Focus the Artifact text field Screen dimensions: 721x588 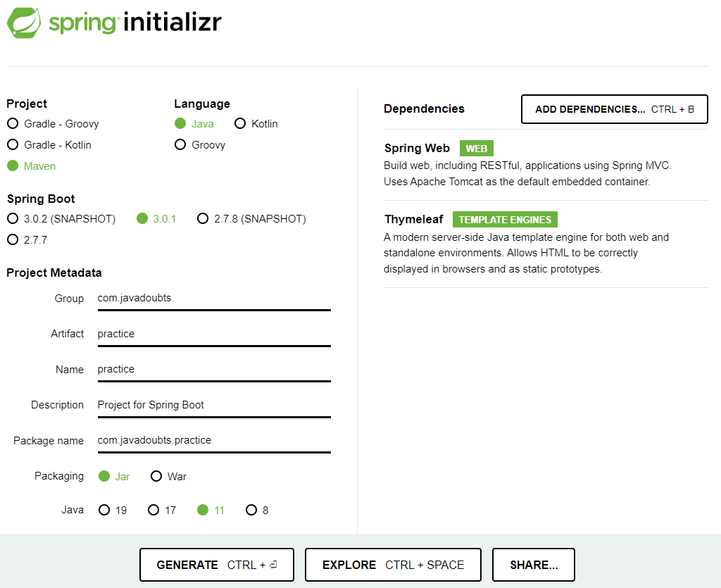213,334
